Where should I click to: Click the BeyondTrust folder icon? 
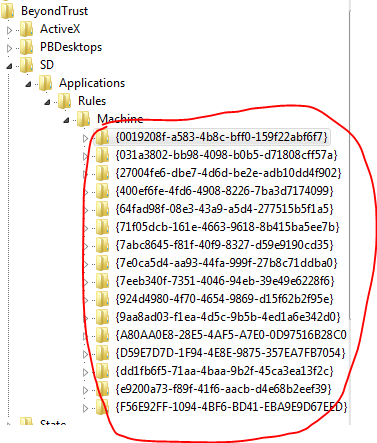[x=7, y=11]
